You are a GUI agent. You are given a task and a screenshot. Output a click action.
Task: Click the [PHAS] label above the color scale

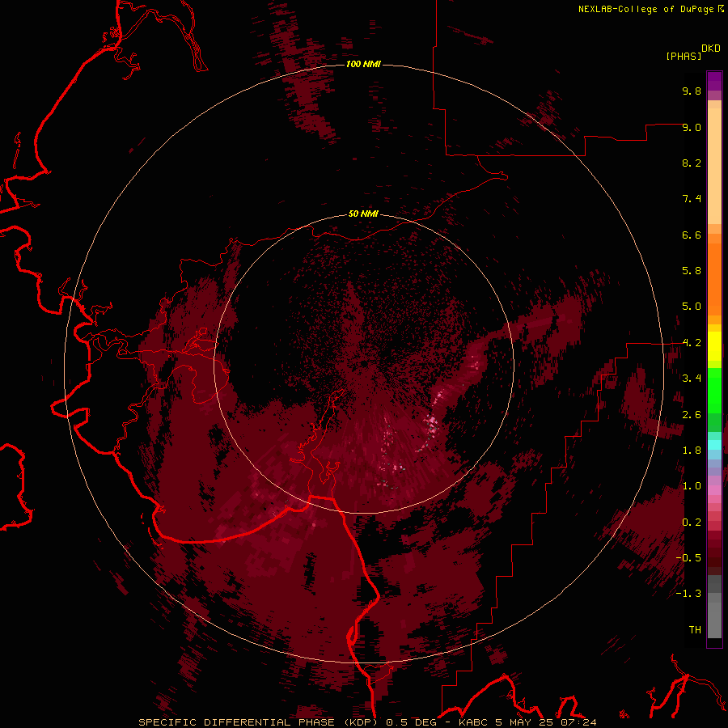coord(684,56)
